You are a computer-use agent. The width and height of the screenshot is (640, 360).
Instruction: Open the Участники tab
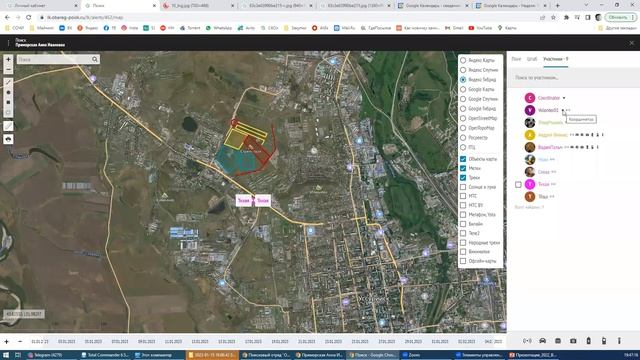pyautogui.click(x=556, y=59)
